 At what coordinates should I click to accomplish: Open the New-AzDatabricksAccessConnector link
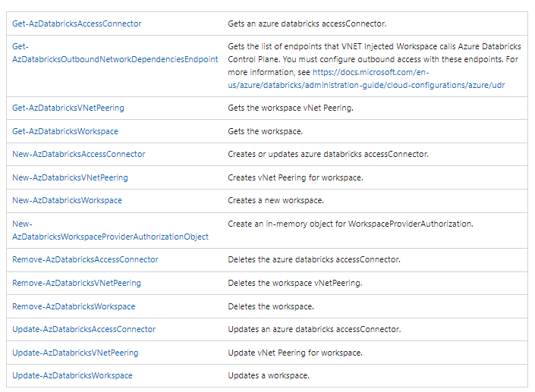pyautogui.click(x=79, y=154)
